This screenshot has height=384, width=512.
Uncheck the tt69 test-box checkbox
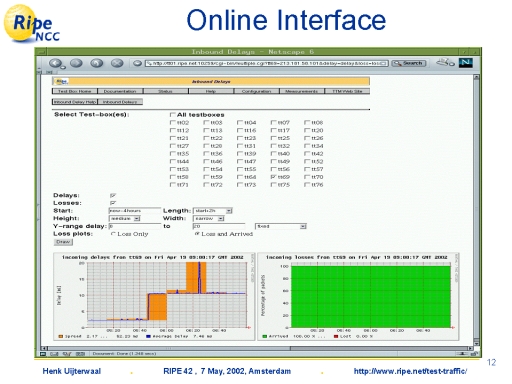(274, 177)
